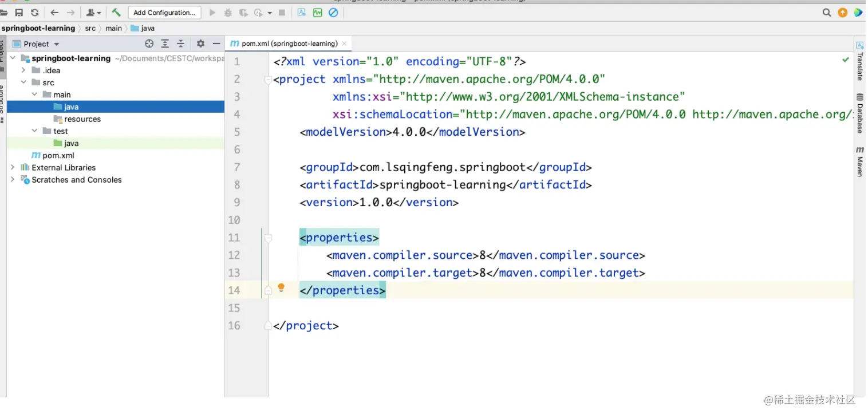This screenshot has height=418, width=868.
Task: Click the Save All toolbar icon
Action: pos(19,13)
